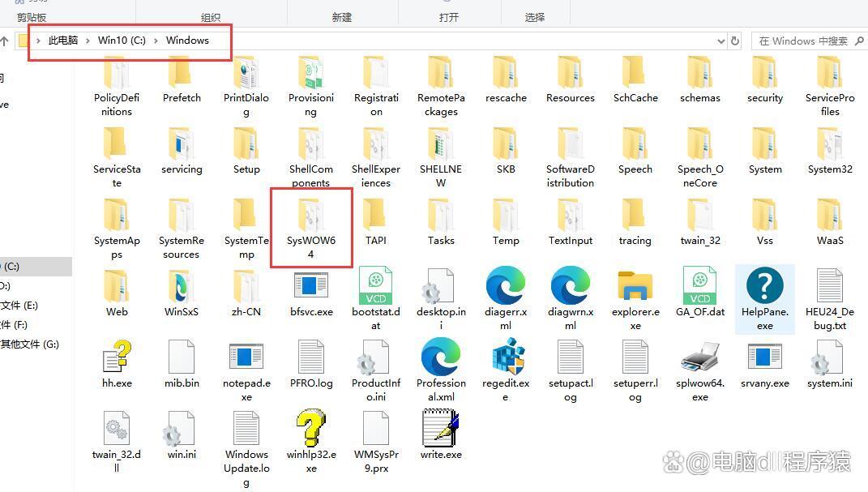Select the (E:) drive in navigation pane

click(19, 306)
